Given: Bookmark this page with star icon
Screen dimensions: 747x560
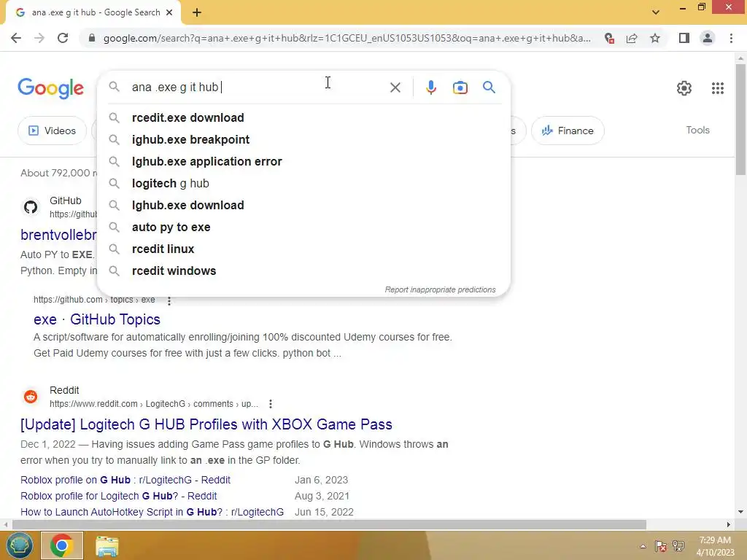Looking at the screenshot, I should [x=655, y=38].
